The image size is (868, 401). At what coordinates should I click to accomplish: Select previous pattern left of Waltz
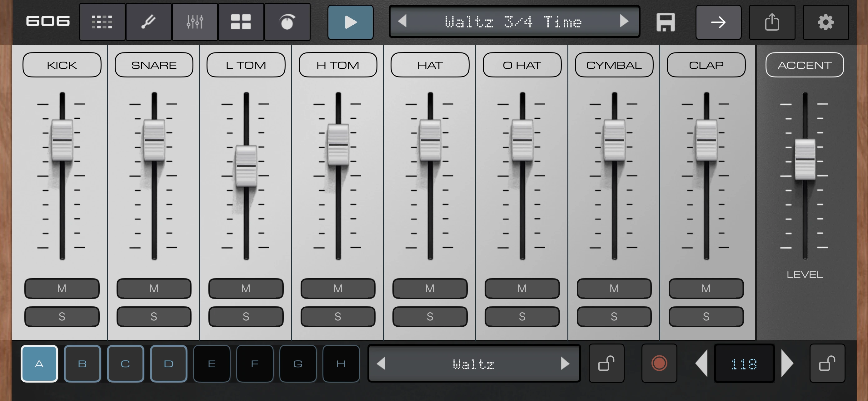tap(381, 363)
